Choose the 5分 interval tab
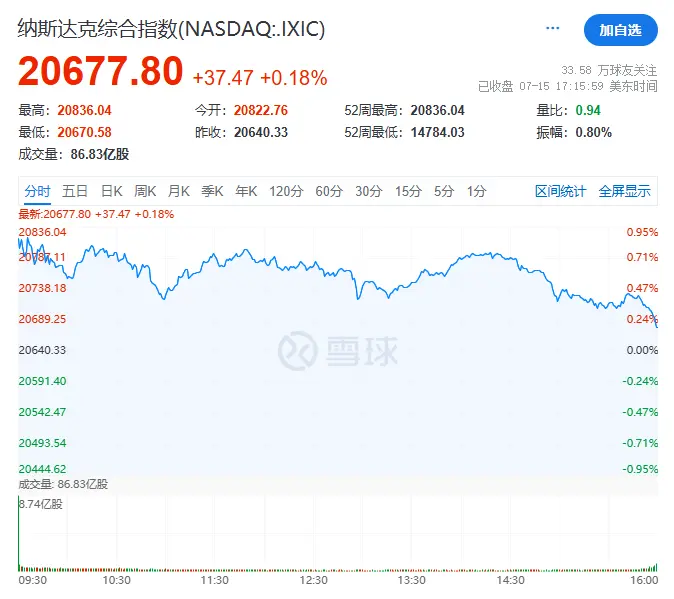Screen dimensions: 674x599 click(444, 191)
